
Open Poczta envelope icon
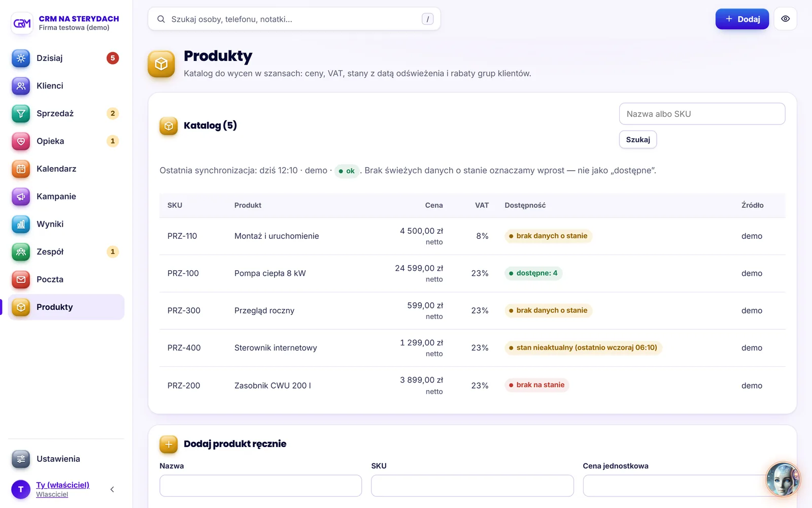pyautogui.click(x=21, y=279)
